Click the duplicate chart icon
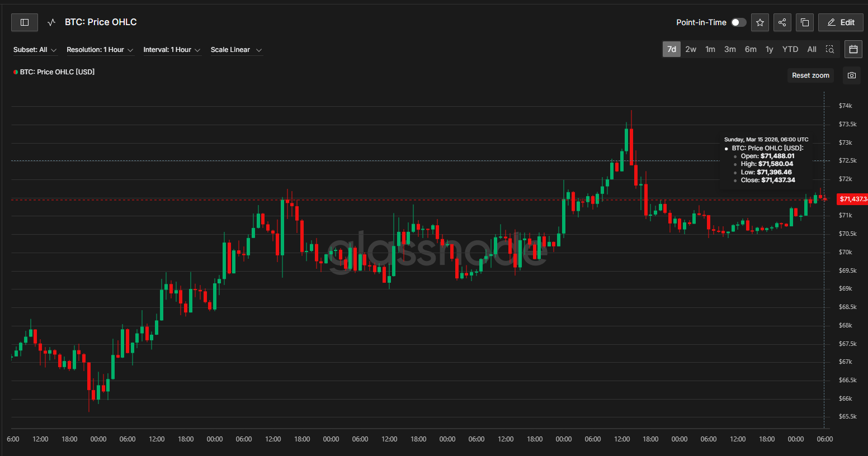The width and height of the screenshot is (868, 456). pos(804,22)
